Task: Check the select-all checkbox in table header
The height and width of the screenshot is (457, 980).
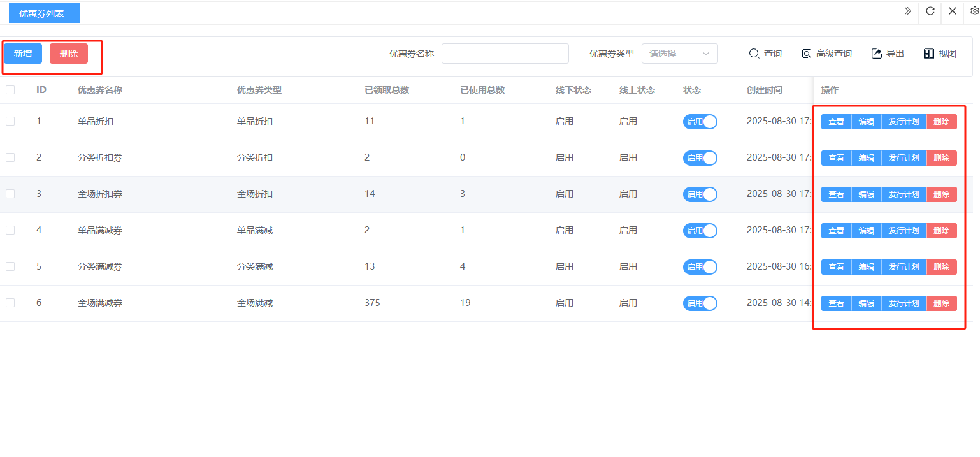Action: click(10, 90)
